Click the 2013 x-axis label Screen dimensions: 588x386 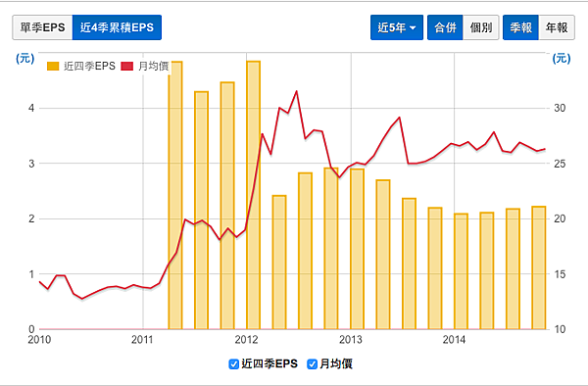pos(351,340)
